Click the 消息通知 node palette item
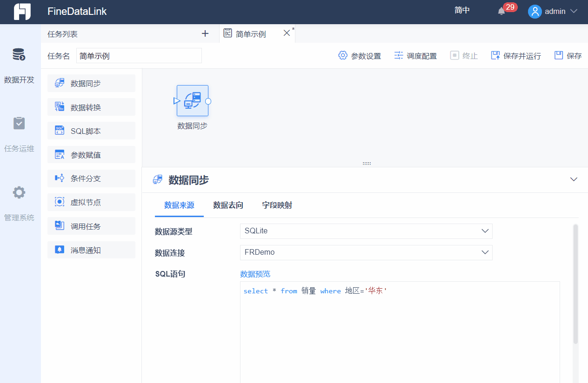Viewport: 588px width, 383px height. click(x=91, y=250)
